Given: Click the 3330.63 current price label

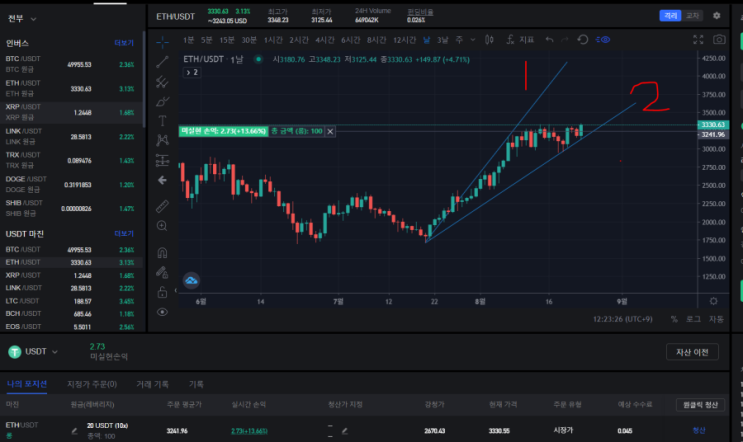Looking at the screenshot, I should pos(713,125).
